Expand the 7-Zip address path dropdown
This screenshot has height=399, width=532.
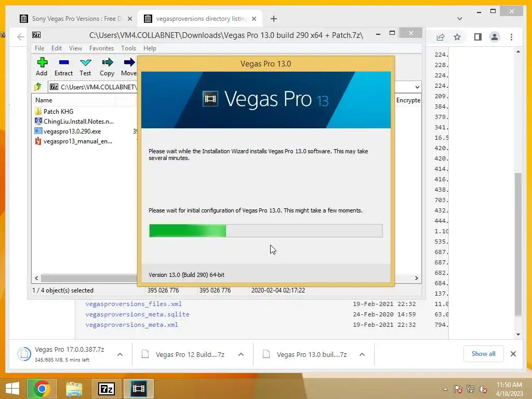(417, 87)
